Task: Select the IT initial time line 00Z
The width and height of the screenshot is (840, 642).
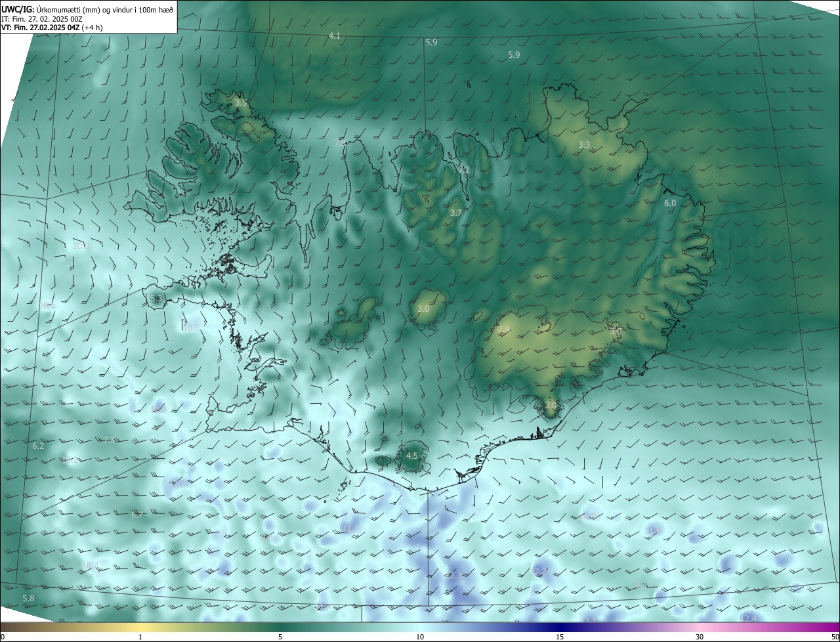Action: 42,19
